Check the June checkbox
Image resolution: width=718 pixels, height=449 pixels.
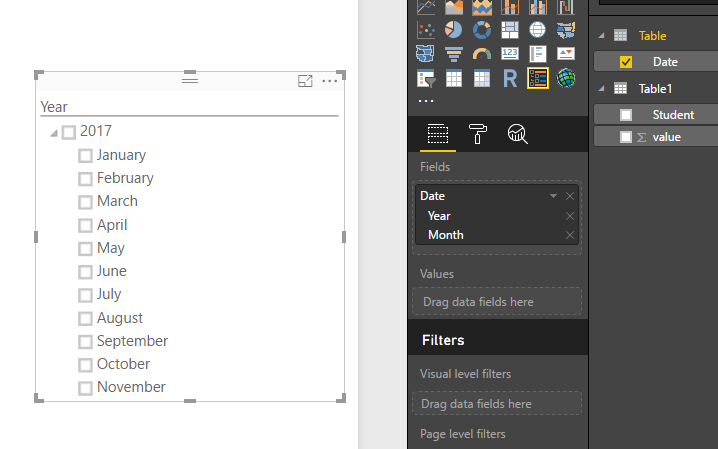tap(85, 272)
